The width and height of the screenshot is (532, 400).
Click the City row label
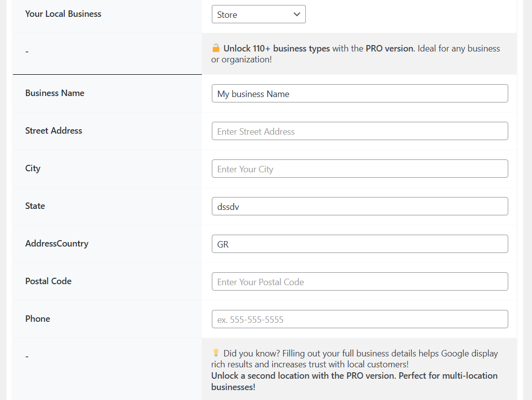pos(33,168)
